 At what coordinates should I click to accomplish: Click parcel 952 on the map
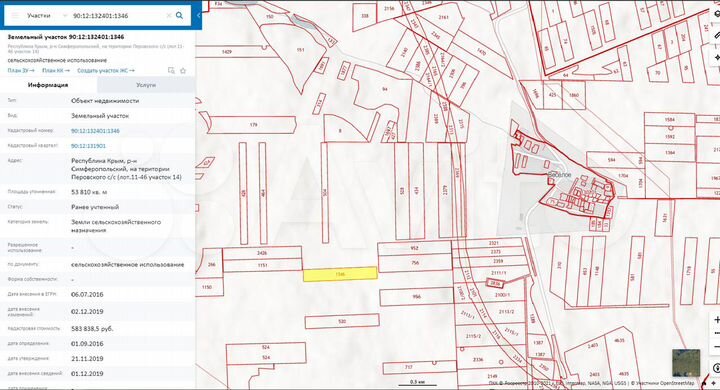click(415, 249)
